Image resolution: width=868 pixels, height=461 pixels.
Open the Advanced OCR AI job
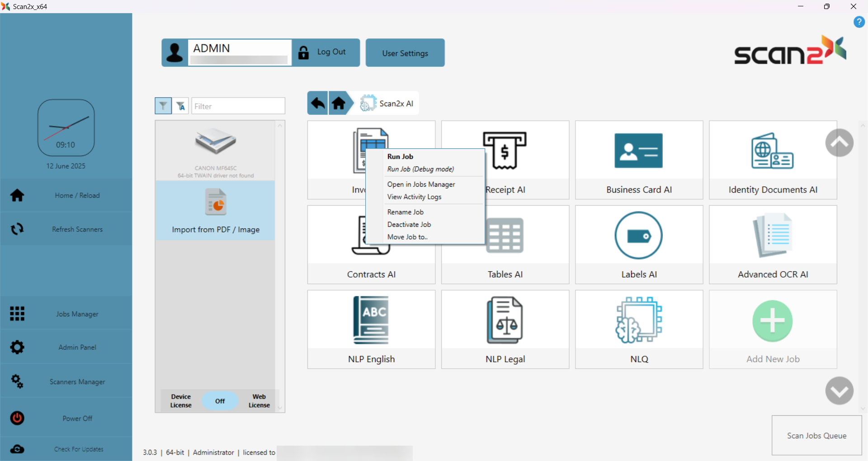point(772,244)
